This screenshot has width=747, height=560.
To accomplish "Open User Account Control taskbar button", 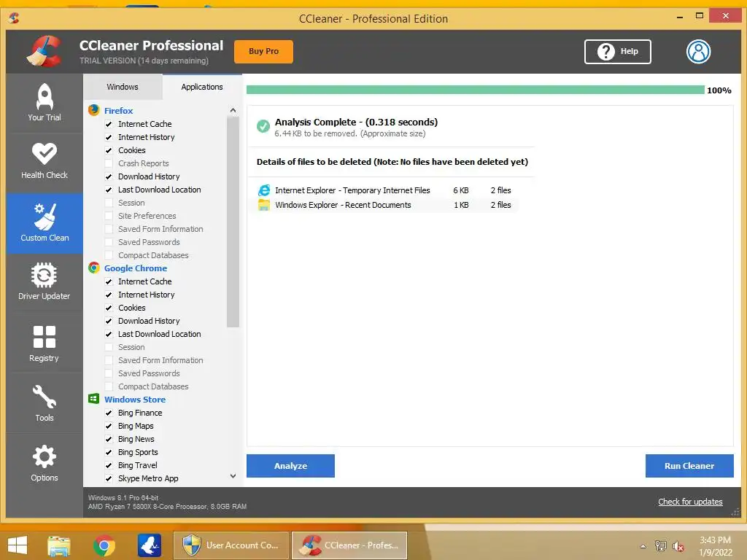I will (231, 545).
